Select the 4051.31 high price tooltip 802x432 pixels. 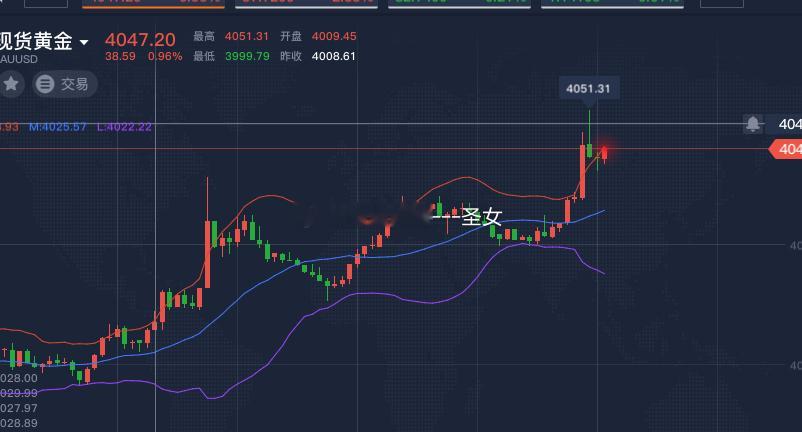pos(588,88)
